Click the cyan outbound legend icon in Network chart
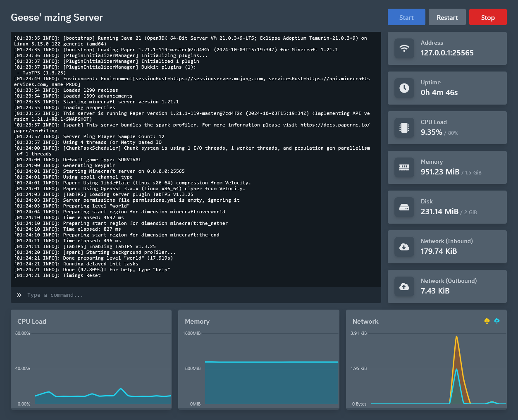Screen dimensions: 518x420 coord(497,321)
